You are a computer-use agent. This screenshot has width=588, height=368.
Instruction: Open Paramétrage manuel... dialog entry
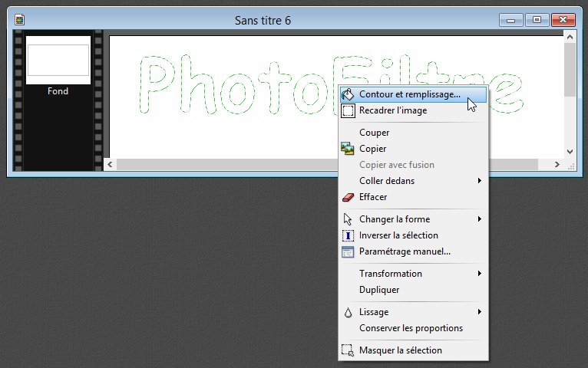coord(413,251)
